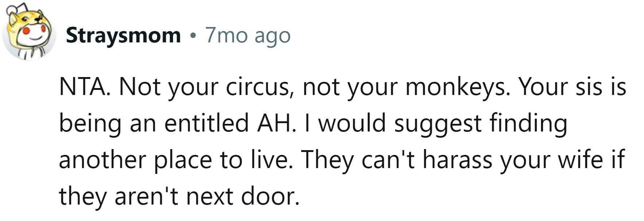Screen dimensions: 644x221
Task: Click the word "NTA" in the comment
Action: coord(83,87)
